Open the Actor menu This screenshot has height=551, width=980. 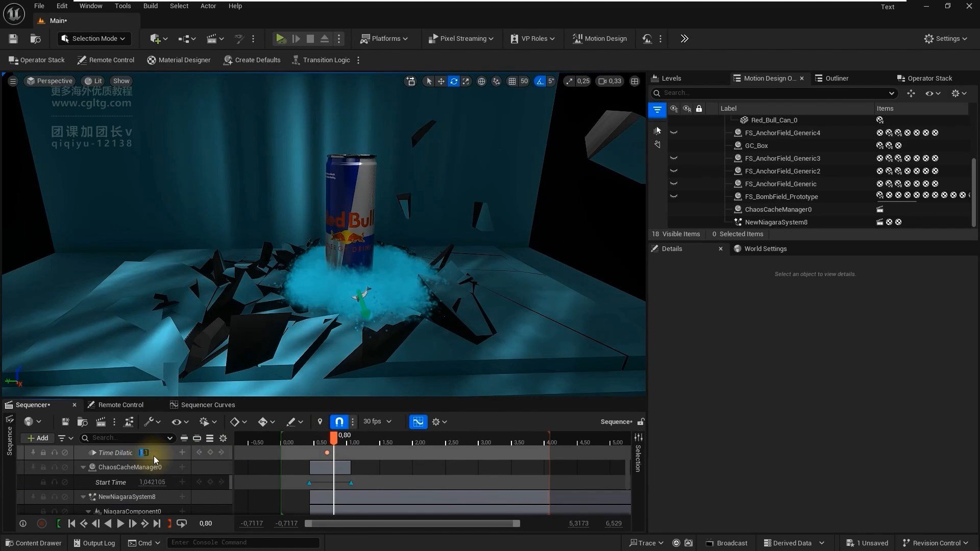pos(208,6)
